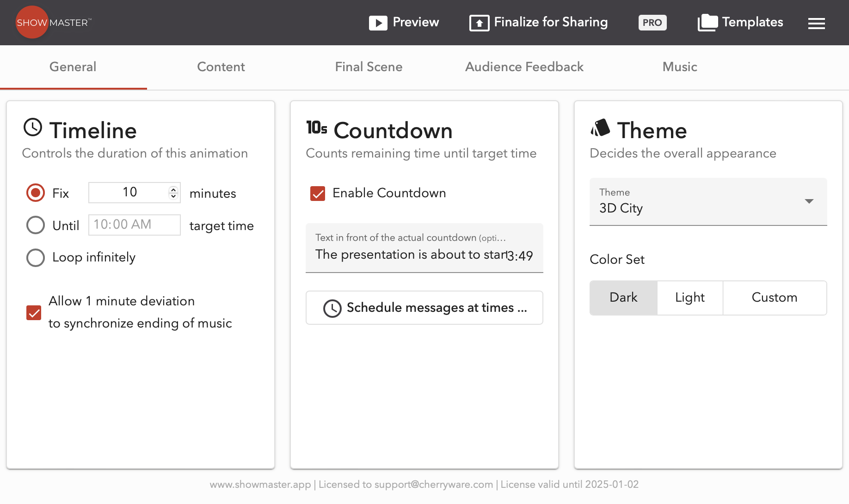Click the Finalize for Sharing upload icon

point(479,23)
